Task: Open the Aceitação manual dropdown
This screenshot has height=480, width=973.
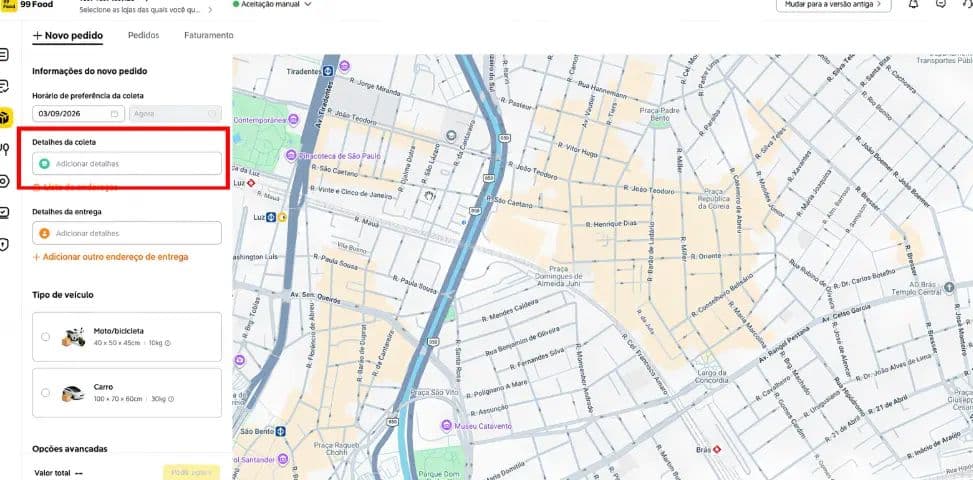Action: tap(272, 4)
